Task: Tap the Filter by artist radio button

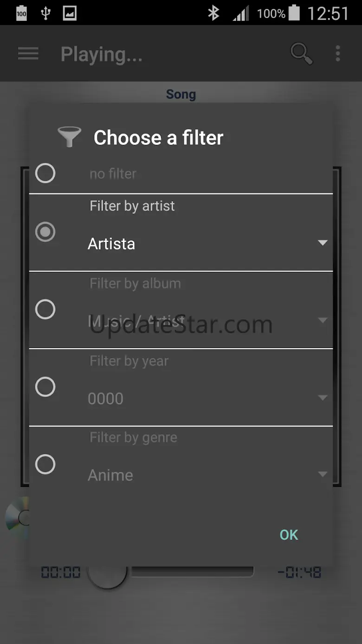Action: tap(45, 232)
